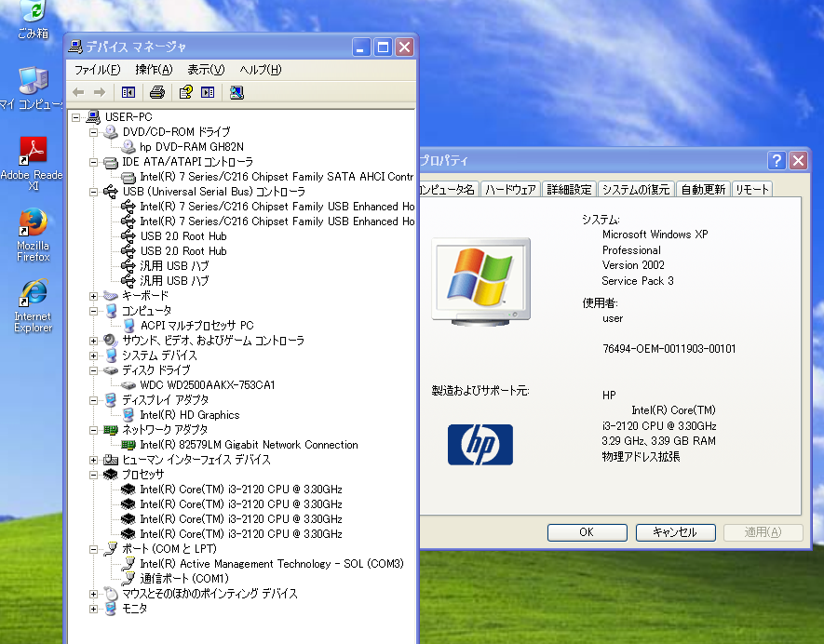The width and height of the screenshot is (824, 644).
Task: Click the 物理アドレス拡張 text
Action: 641,456
